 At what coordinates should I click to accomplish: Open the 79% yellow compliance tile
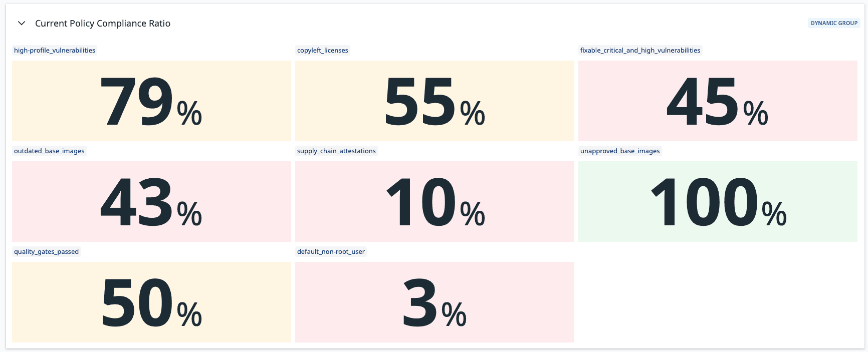pyautogui.click(x=151, y=101)
